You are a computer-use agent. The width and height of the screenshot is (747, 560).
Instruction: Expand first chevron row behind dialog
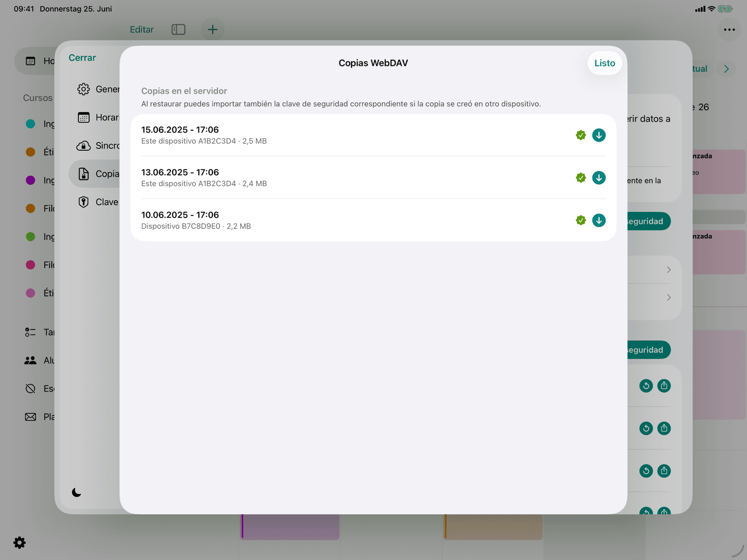(669, 270)
